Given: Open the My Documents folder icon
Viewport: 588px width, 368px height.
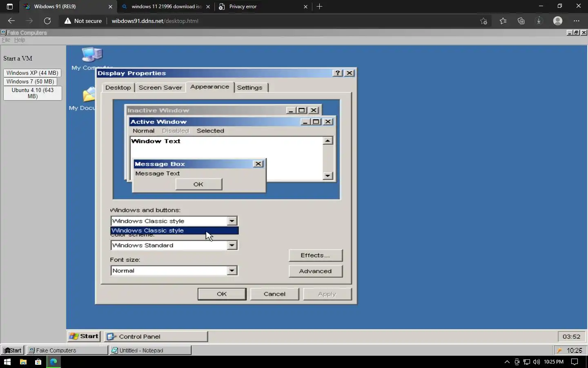Looking at the screenshot, I should [x=89, y=94].
